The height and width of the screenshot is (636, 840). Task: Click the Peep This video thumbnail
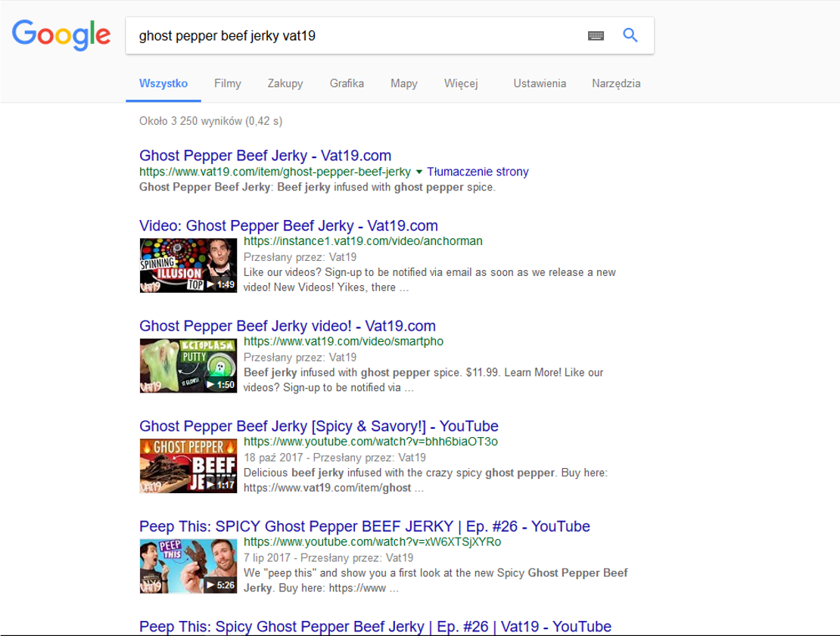188,566
